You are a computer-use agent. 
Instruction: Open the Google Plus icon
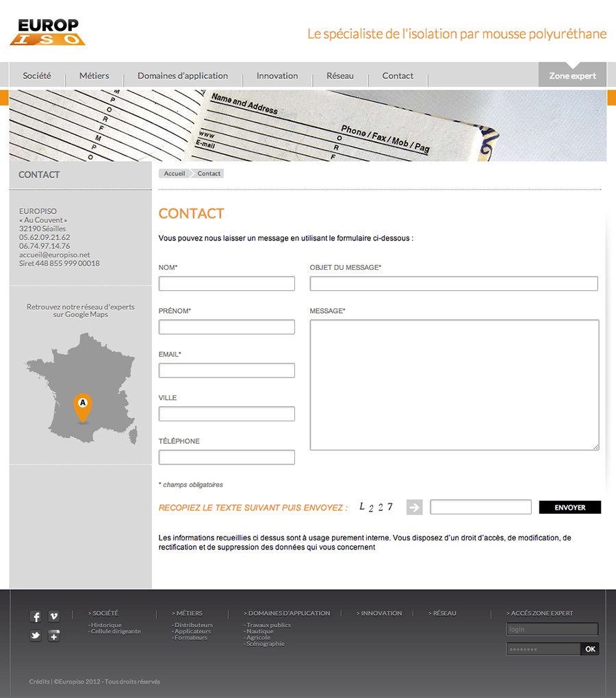54,636
